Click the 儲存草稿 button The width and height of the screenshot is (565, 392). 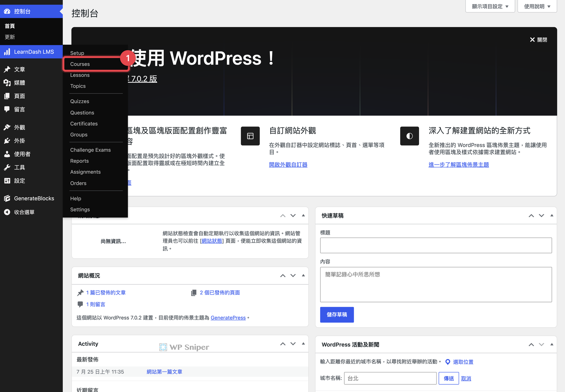pos(337,315)
